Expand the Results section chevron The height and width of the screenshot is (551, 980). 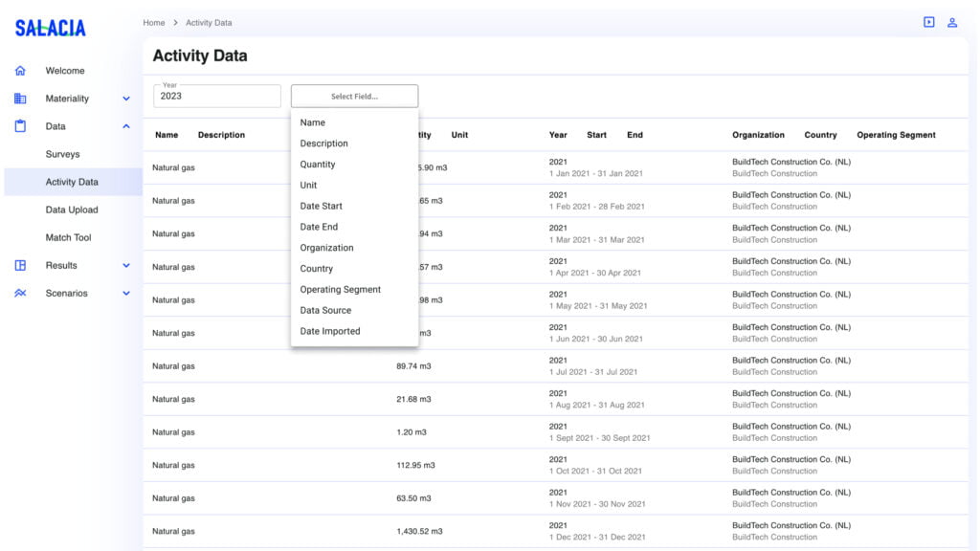[x=126, y=266]
